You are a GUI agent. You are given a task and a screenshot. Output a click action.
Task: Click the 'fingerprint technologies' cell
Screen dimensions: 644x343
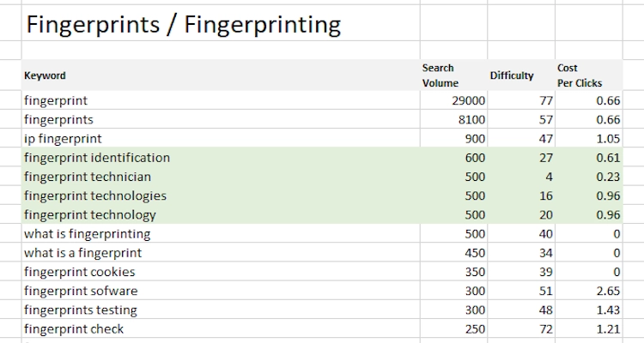click(x=95, y=196)
